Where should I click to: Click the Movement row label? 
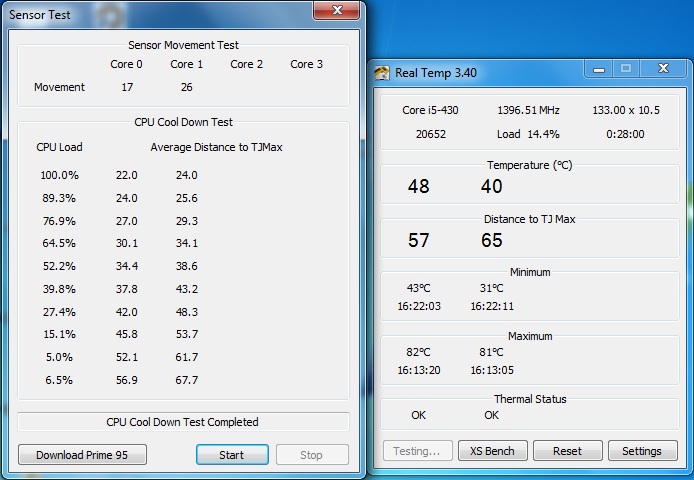pos(59,87)
